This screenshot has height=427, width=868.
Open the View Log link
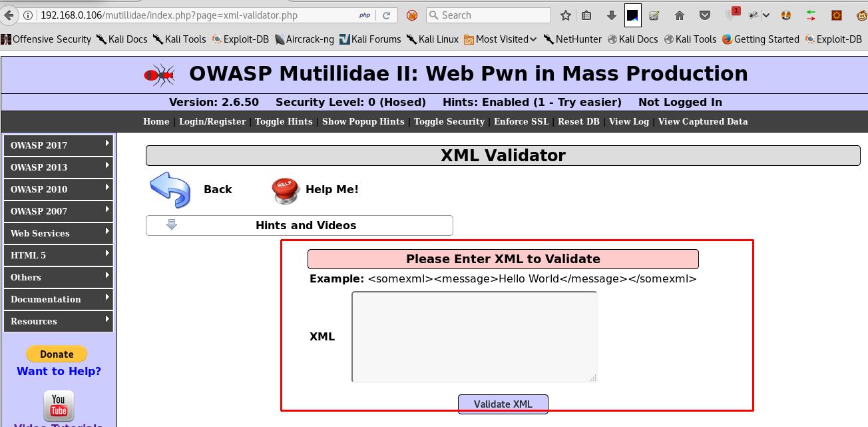[629, 121]
